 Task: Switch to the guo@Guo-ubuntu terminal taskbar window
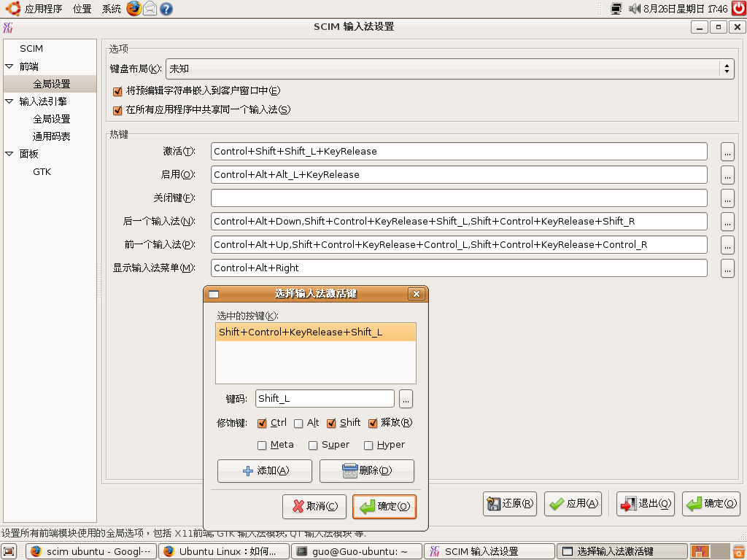coord(357,551)
